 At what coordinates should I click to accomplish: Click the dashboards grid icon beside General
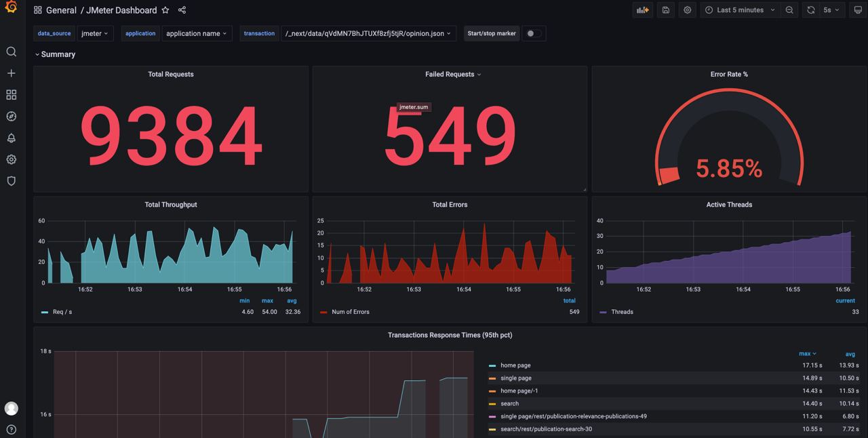coord(38,10)
